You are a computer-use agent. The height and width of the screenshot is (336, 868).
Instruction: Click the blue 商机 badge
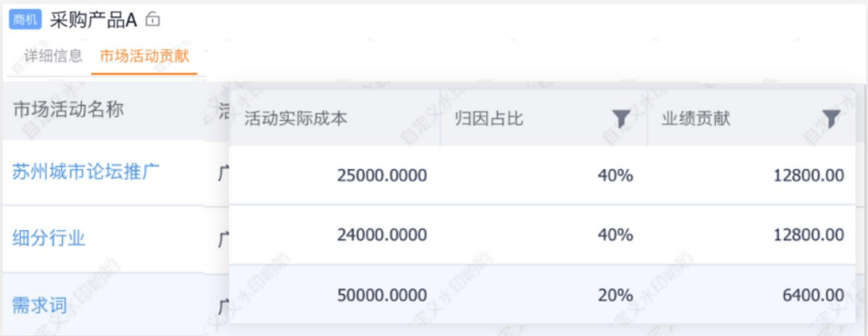(x=26, y=20)
